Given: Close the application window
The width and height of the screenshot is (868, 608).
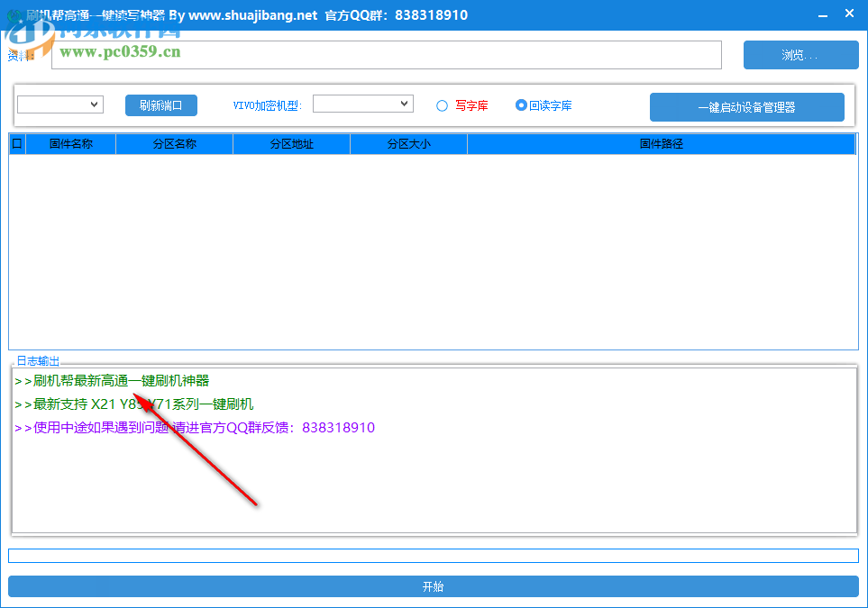Looking at the screenshot, I should (850, 14).
